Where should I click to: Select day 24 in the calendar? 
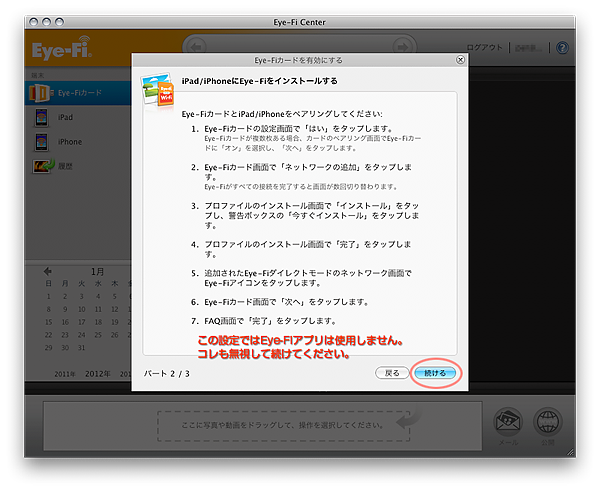(x=82, y=335)
